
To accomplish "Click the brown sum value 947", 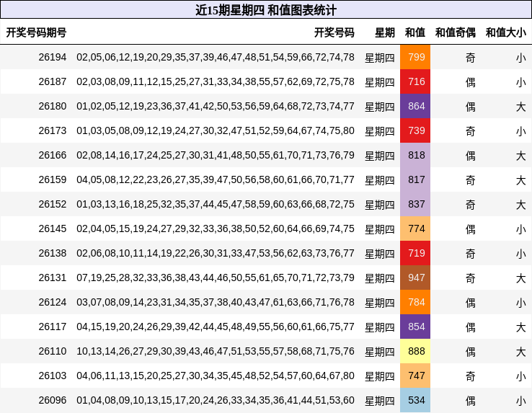I will (x=415, y=277).
